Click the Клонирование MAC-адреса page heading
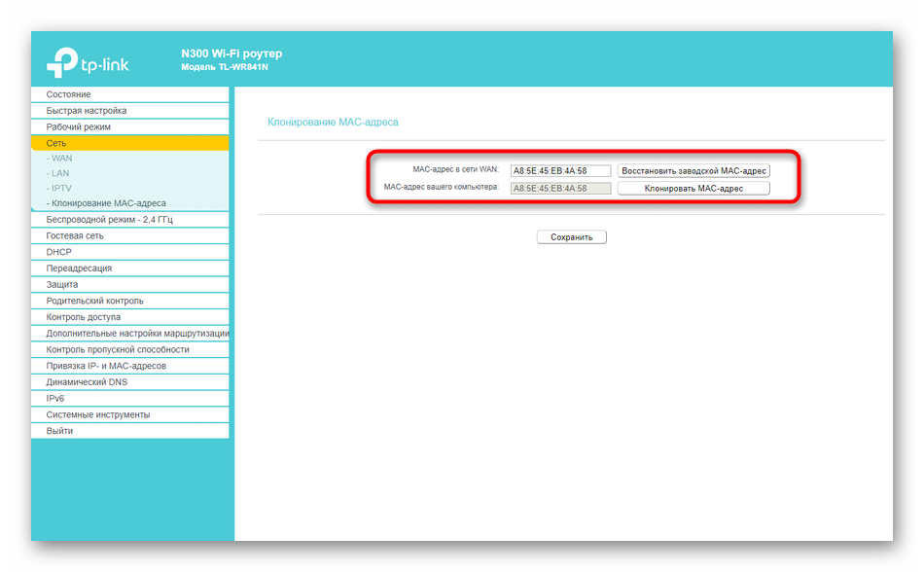The height and width of the screenshot is (572, 924). (x=333, y=122)
